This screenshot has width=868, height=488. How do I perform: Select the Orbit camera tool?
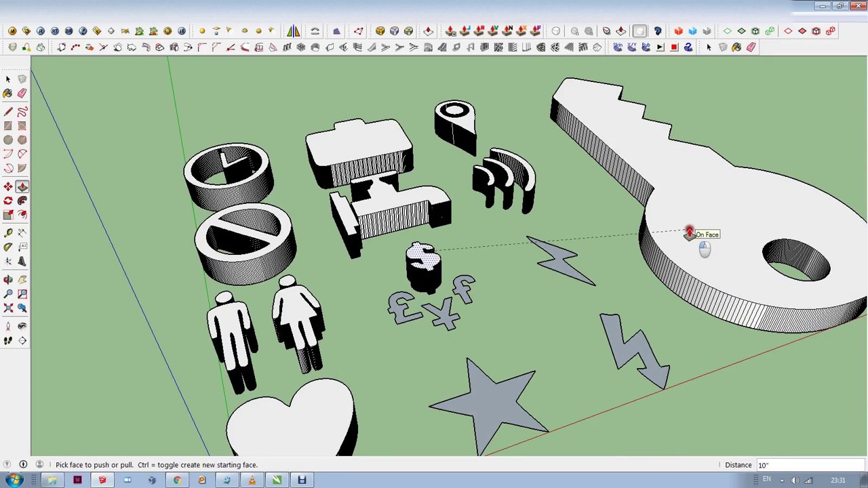coord(8,279)
